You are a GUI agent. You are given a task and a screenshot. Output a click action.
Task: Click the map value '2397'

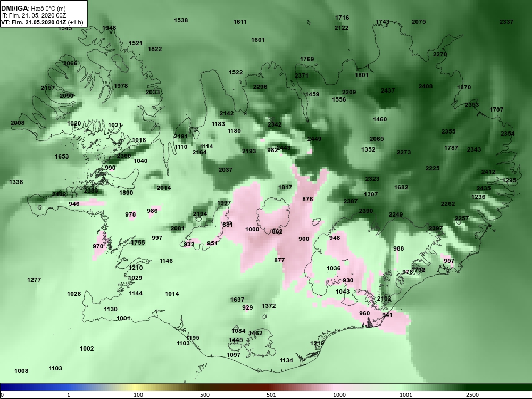pyautogui.click(x=436, y=228)
